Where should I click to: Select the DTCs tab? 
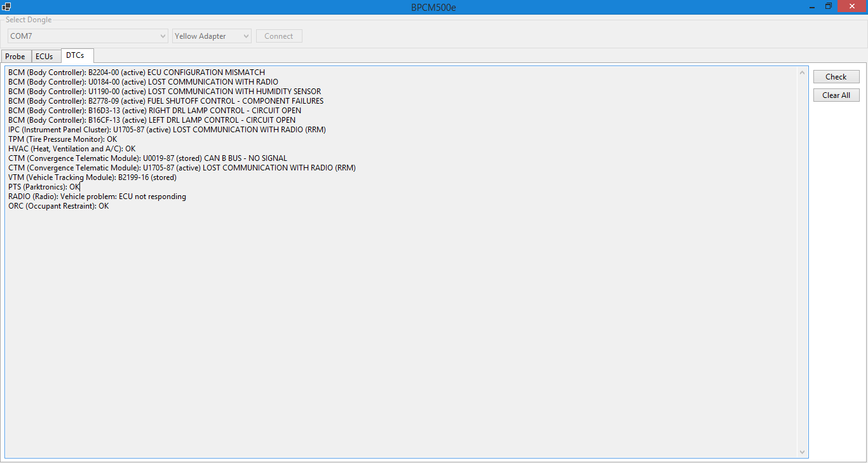[75, 55]
